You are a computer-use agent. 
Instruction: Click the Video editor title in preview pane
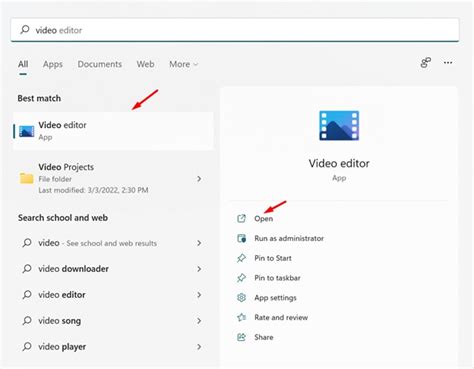tap(339, 163)
